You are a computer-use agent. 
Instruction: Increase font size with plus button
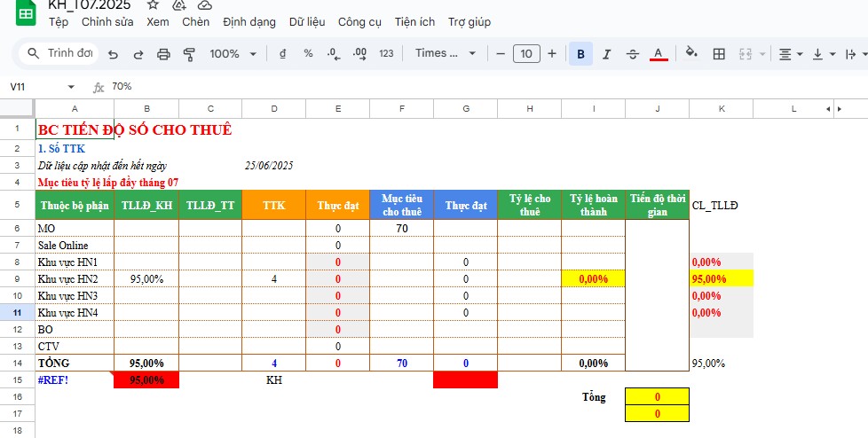click(x=552, y=54)
